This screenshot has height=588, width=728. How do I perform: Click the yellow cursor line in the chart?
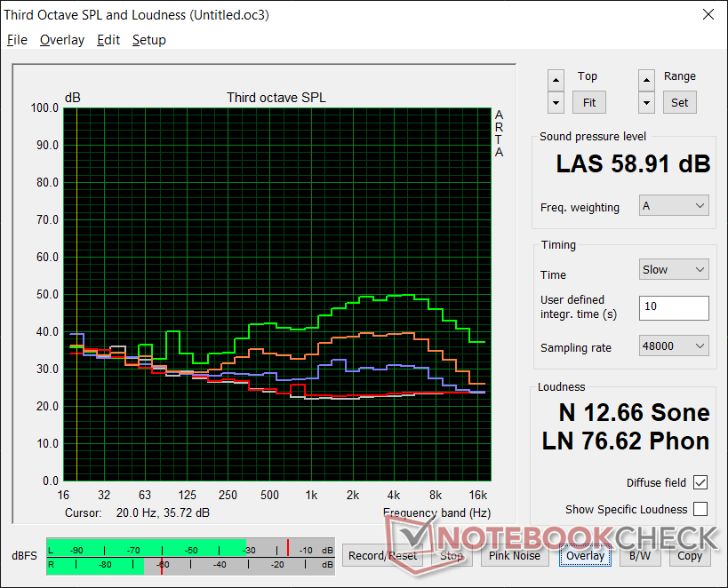[x=76, y=294]
